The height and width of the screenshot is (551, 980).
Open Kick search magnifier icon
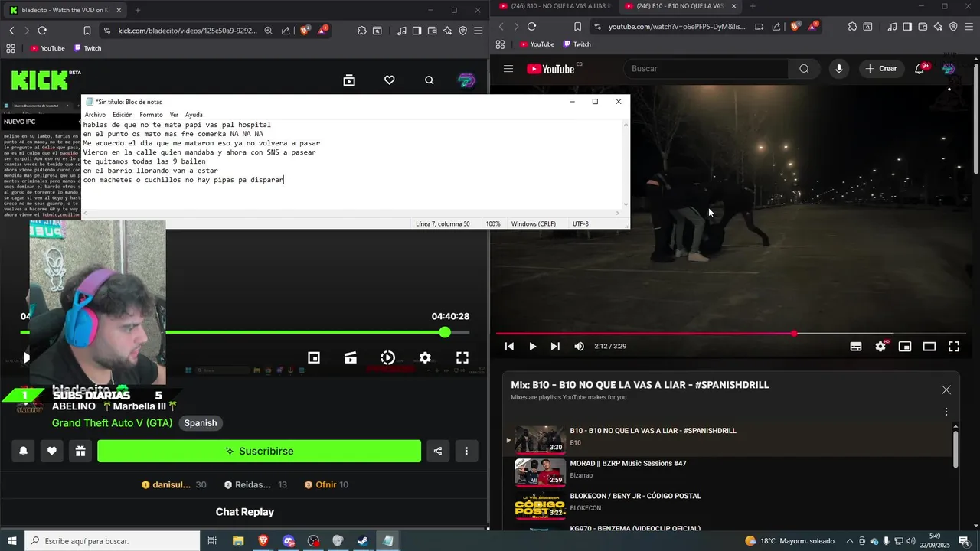tap(430, 80)
